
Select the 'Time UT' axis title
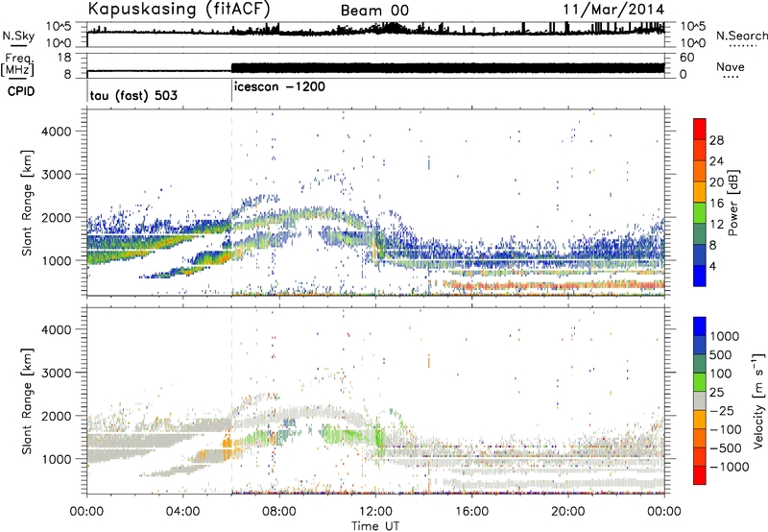[x=375, y=526]
